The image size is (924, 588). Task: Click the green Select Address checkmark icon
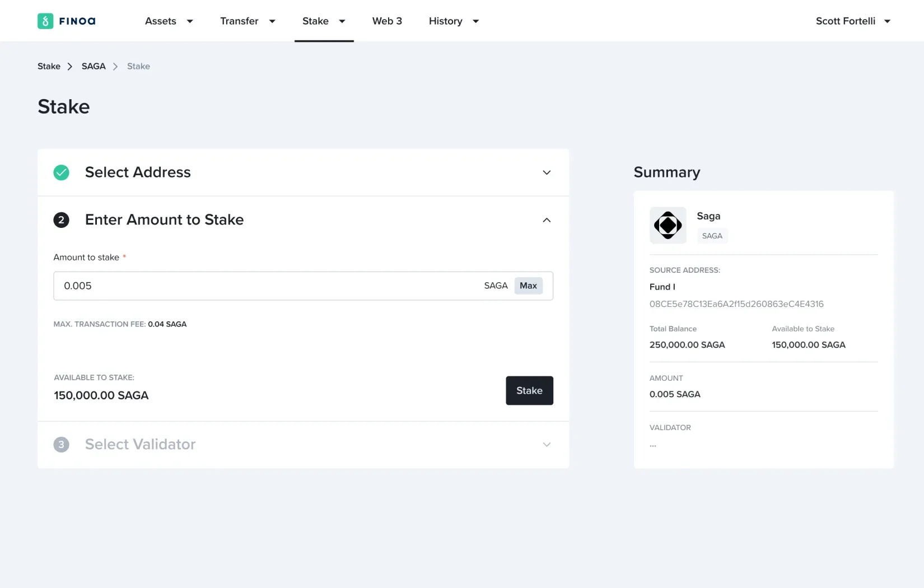coord(61,172)
